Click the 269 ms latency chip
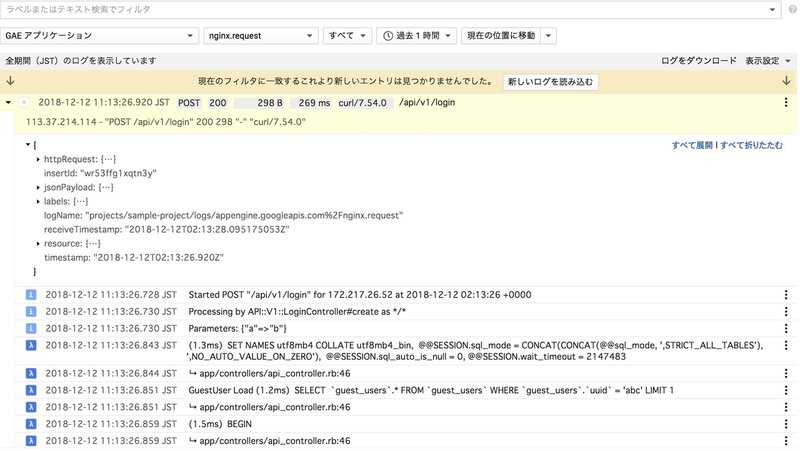800x451 pixels. (x=312, y=103)
